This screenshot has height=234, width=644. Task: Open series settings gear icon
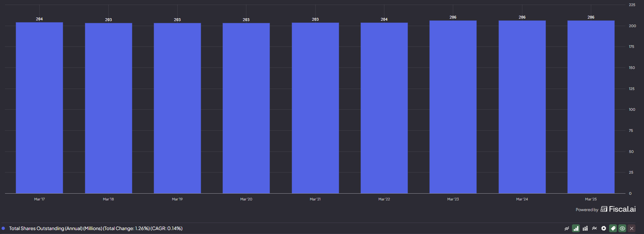tap(604, 228)
